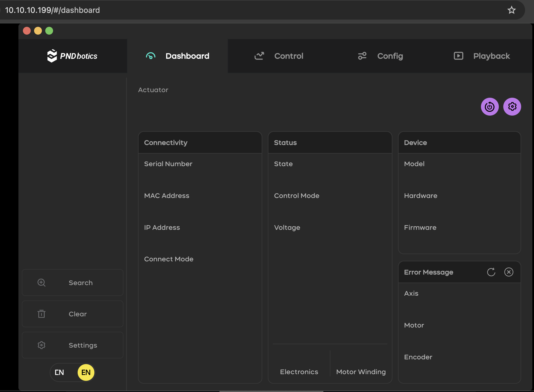The height and width of the screenshot is (392, 534).
Task: Click the Voltage label
Action: point(287,228)
